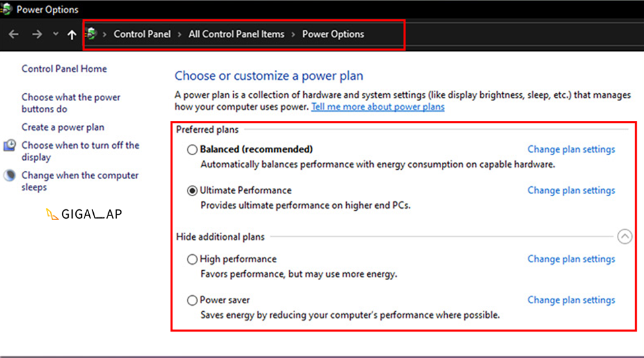The height and width of the screenshot is (358, 644).
Task: Collapse the Hide additional plans section
Action: coord(625,236)
